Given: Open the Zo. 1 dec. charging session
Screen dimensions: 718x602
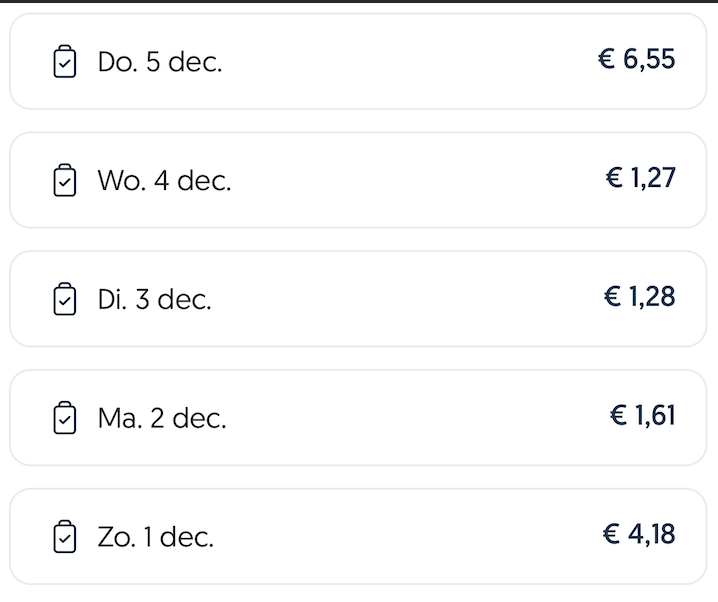Looking at the screenshot, I should [x=358, y=537].
